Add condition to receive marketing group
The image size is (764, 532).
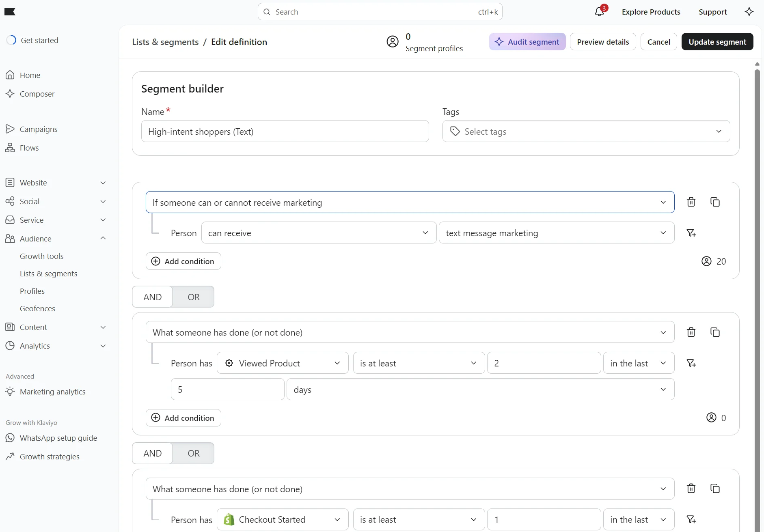[183, 261]
